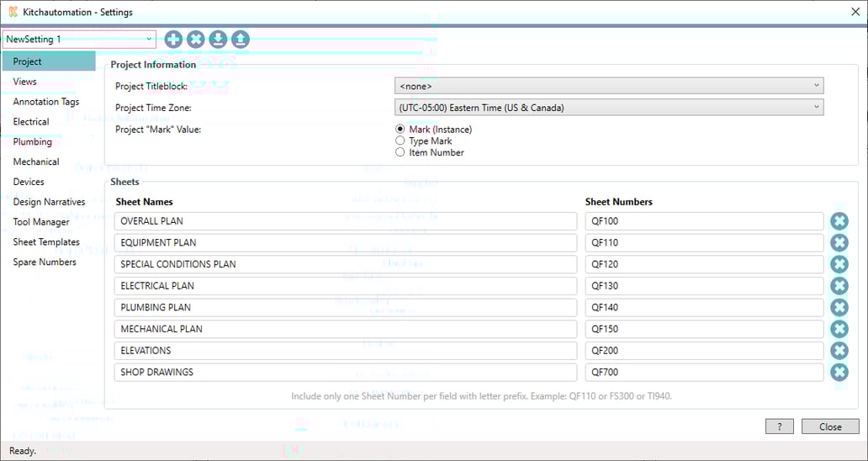Choose the Type Mark radio option
868x461 pixels.
click(400, 141)
